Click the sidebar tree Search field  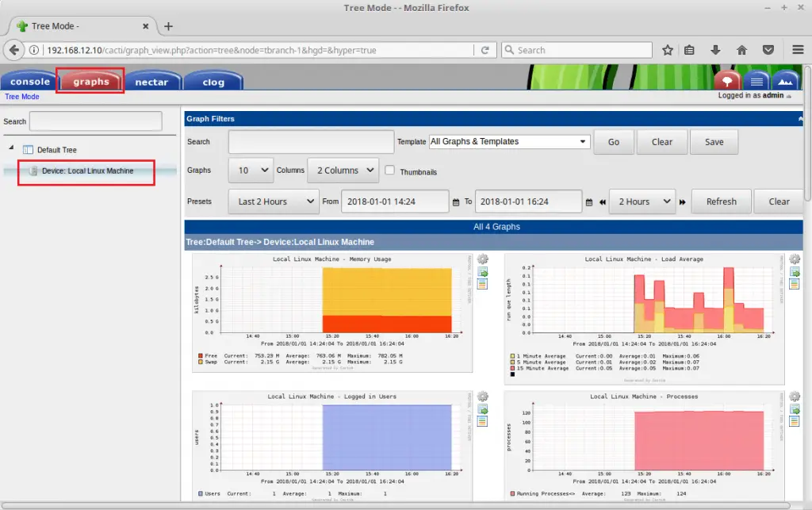96,121
